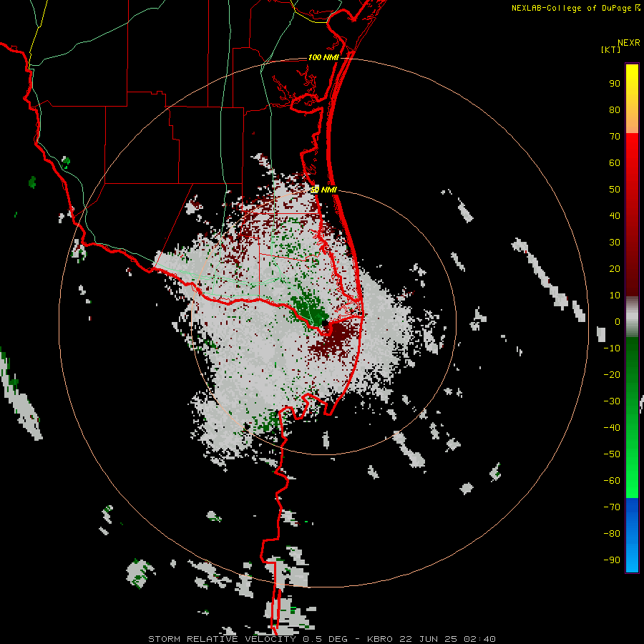Click the '100 NMI' range ring label
This screenshot has width=644, height=644.
323,57
